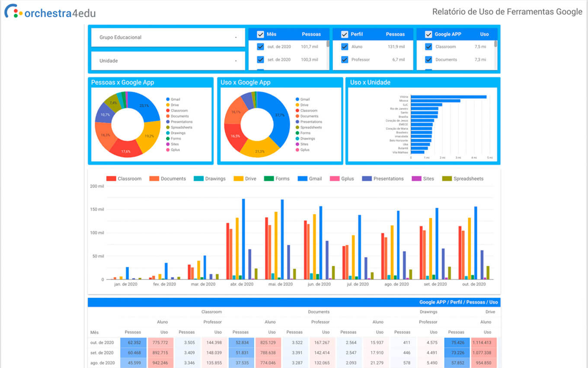
Task: Click the Uso column header in Google APP filter
Action: click(x=484, y=34)
